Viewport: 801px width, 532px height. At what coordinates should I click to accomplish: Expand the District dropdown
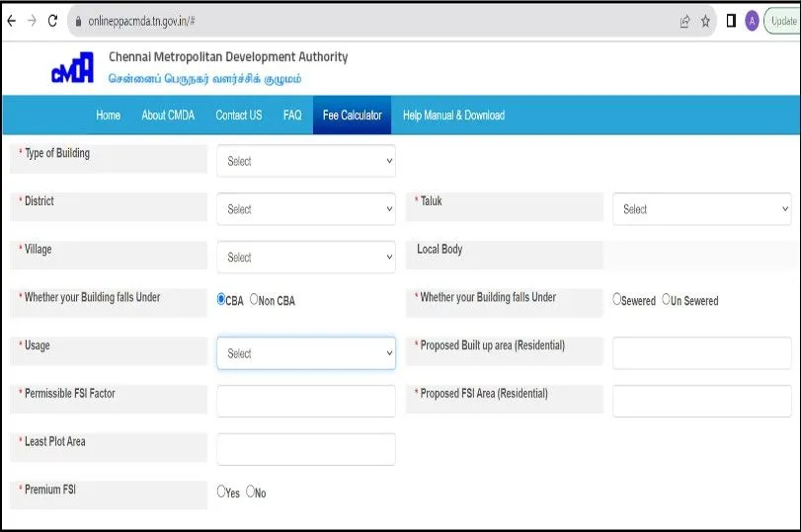point(305,209)
